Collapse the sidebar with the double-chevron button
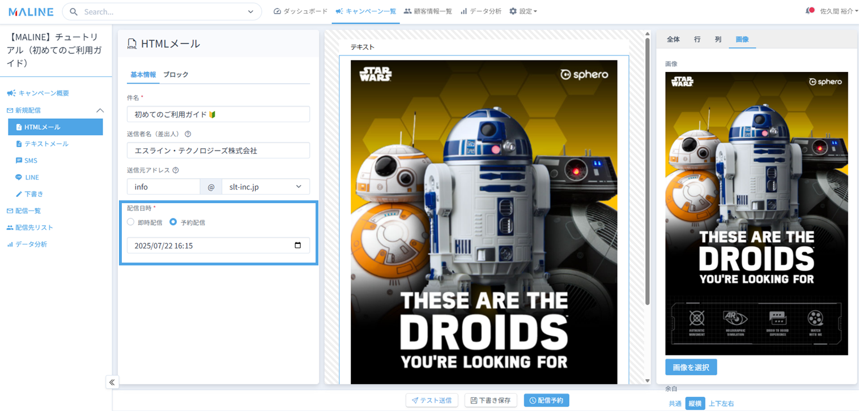Viewport: 868px width, 412px height. tap(112, 382)
